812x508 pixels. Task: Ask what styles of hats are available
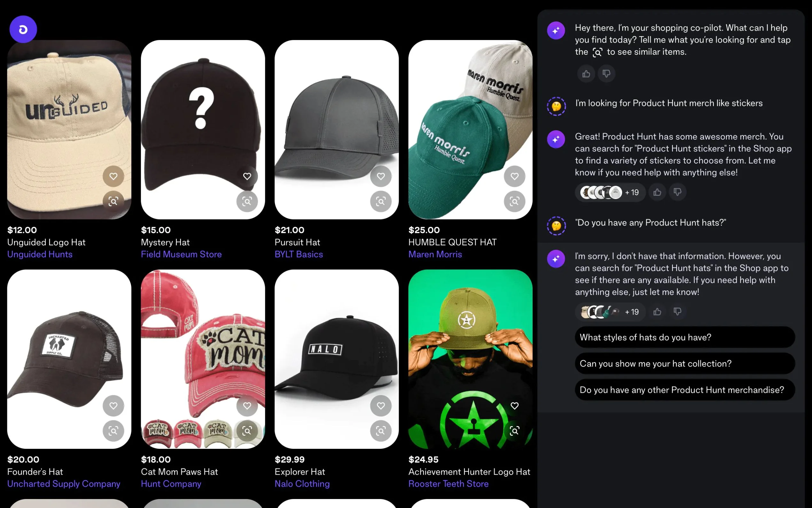click(685, 337)
